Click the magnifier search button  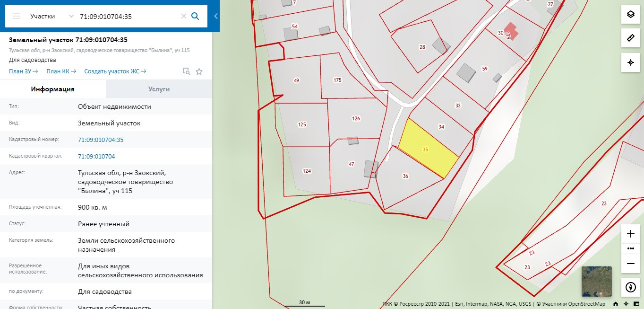[195, 16]
